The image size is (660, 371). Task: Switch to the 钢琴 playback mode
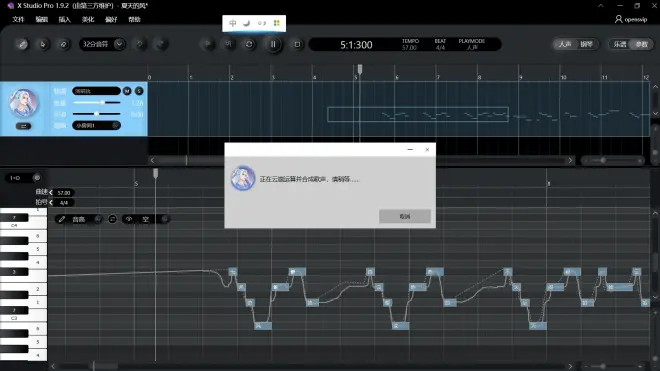586,44
